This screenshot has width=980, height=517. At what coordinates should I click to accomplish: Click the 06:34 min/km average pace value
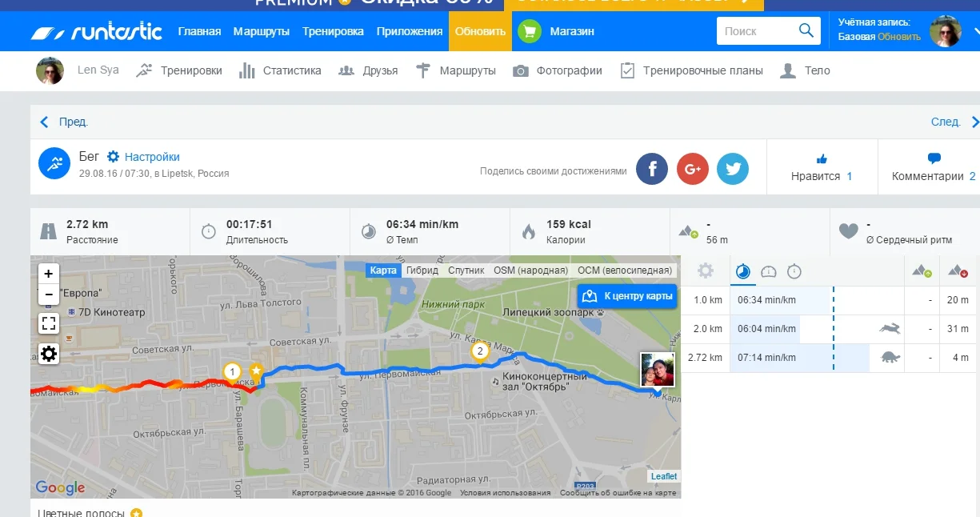(x=421, y=224)
